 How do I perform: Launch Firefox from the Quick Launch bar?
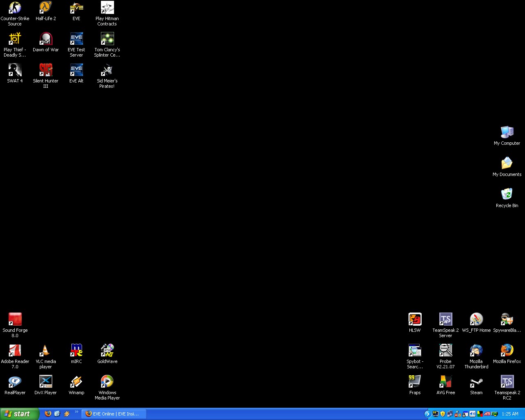(48, 414)
